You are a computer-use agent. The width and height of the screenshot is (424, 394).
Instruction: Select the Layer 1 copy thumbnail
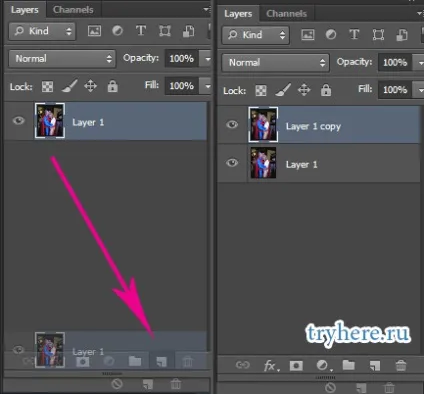[x=263, y=125]
